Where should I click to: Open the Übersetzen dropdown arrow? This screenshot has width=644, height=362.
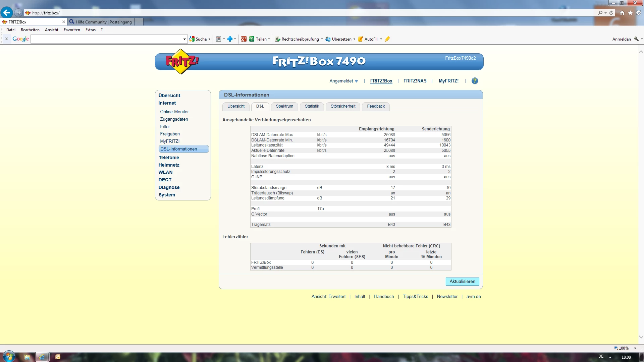(x=354, y=39)
